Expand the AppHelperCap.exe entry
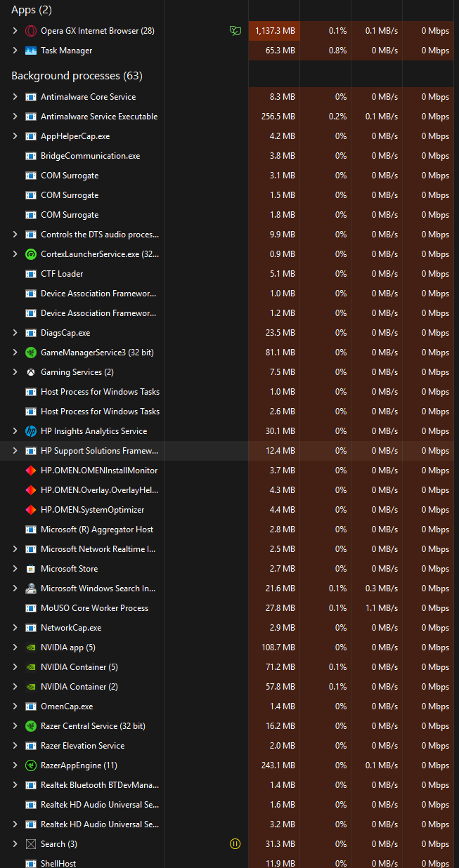 pyautogui.click(x=15, y=136)
